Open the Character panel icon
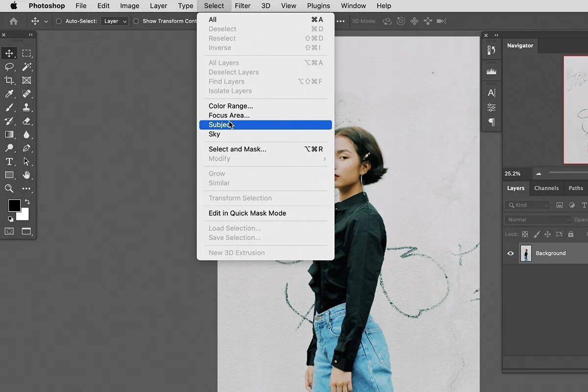Image resolution: width=588 pixels, height=392 pixels. pos(491,93)
